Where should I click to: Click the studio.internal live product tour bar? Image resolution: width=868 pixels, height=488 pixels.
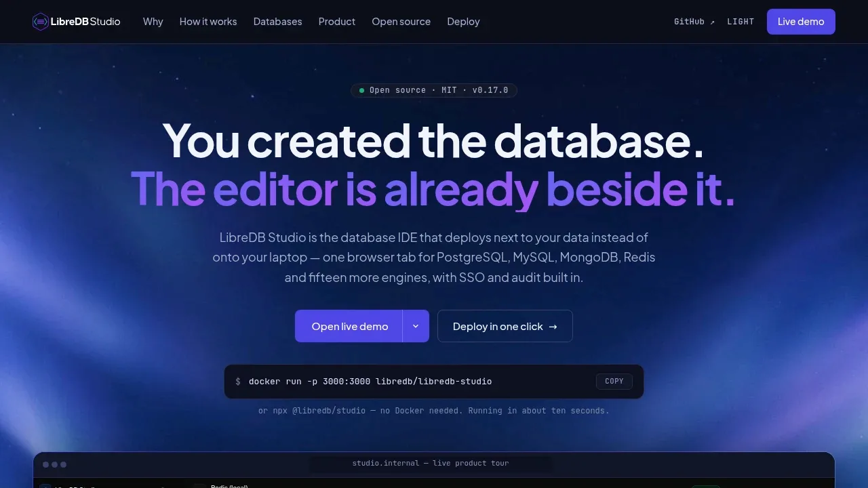(x=431, y=464)
